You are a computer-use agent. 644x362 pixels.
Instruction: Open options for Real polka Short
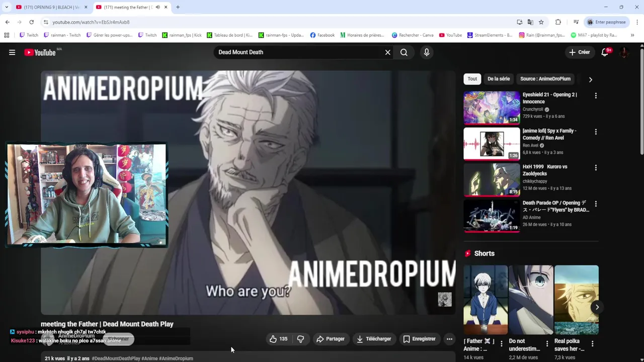coord(592,344)
